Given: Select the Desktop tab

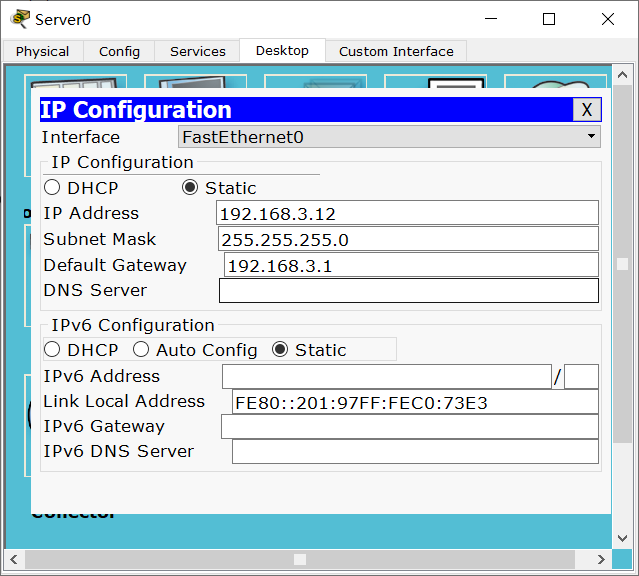Looking at the screenshot, I should pos(282,51).
